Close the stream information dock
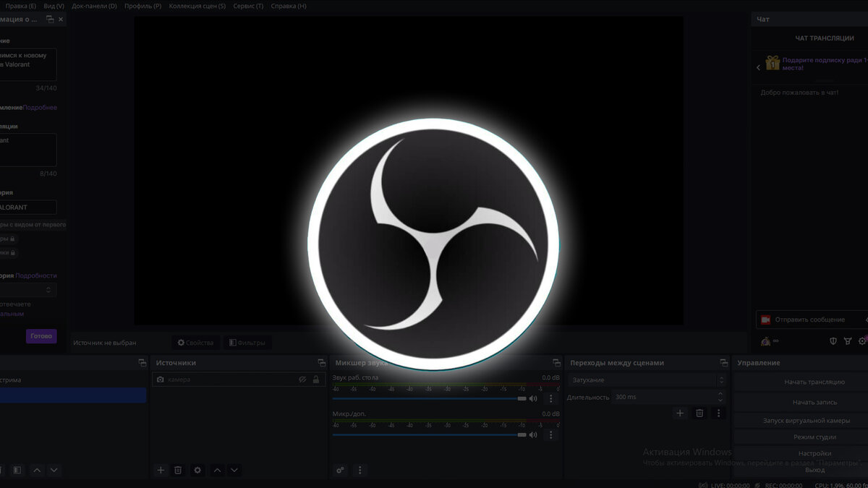Screen dimensions: 868x488 [x=61, y=20]
